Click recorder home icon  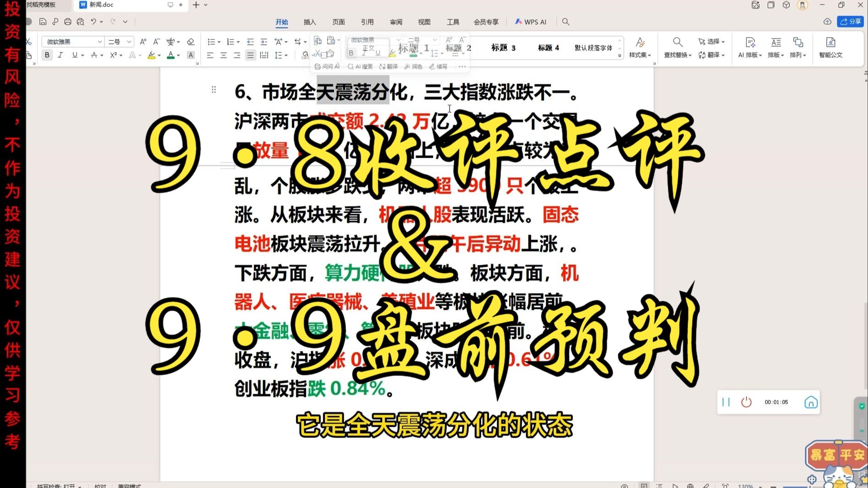click(811, 402)
